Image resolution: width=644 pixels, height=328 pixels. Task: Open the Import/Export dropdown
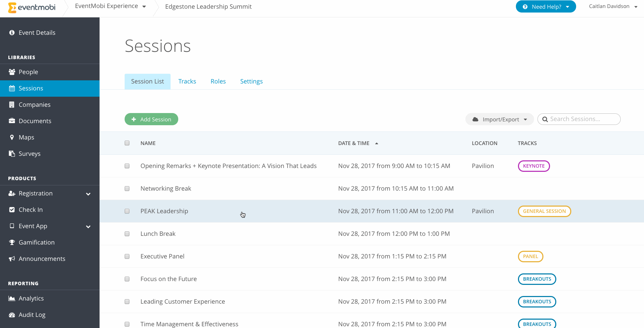[500, 119]
